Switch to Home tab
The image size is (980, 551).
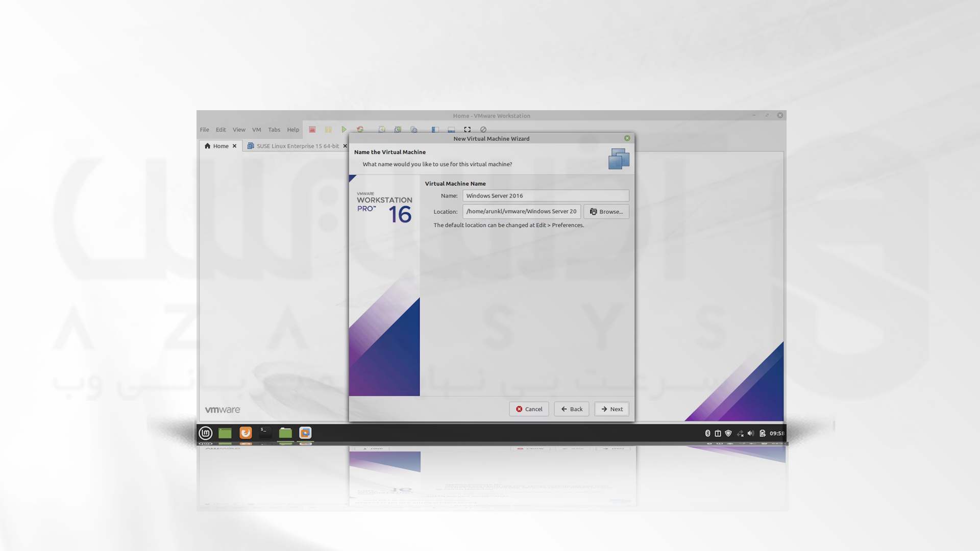[x=219, y=145]
